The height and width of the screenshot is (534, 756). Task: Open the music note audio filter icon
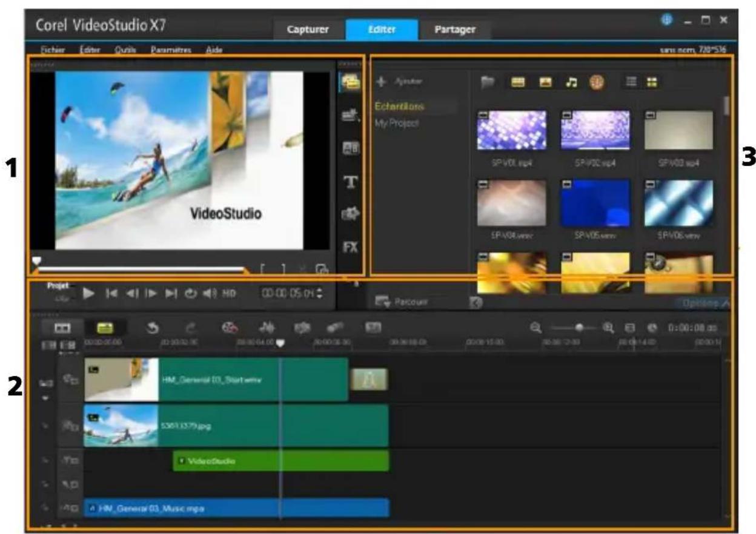(x=572, y=82)
